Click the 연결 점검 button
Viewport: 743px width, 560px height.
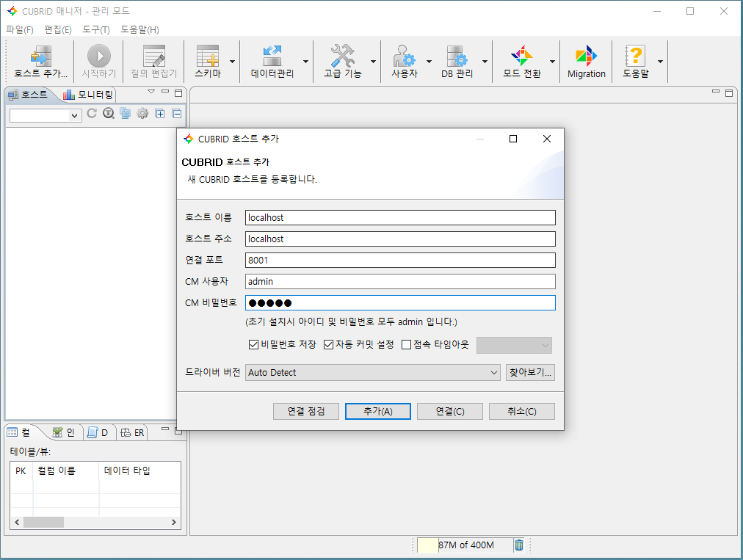coord(306,411)
